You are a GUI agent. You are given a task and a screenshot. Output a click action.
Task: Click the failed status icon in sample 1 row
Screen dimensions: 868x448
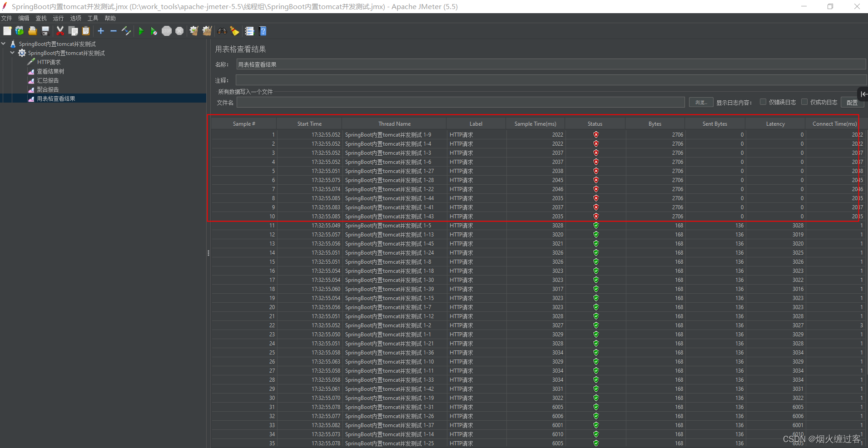pos(595,134)
